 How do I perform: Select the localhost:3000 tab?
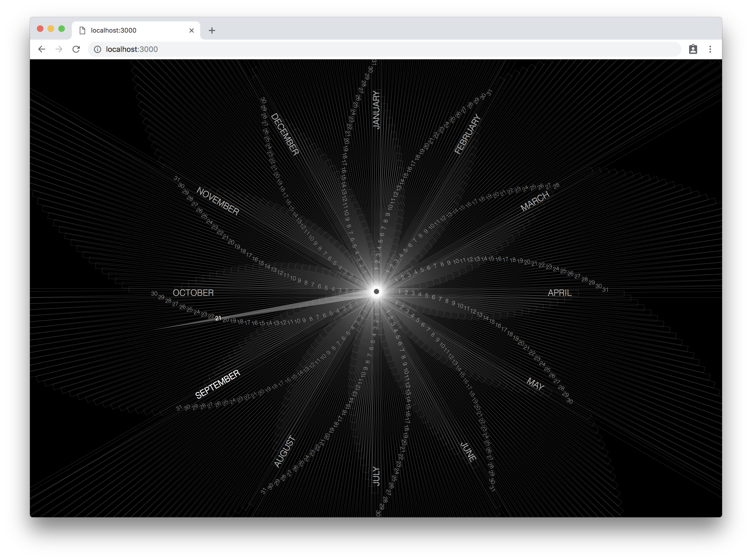136,30
